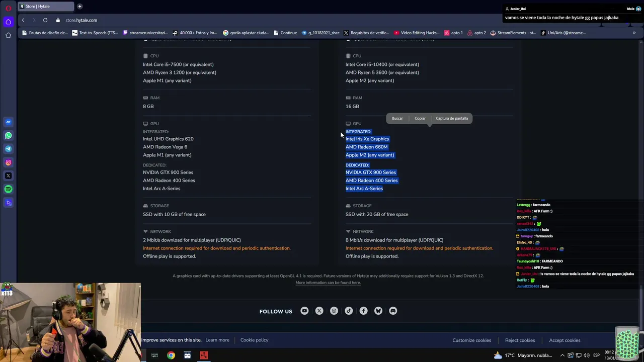The image size is (644, 362).
Task: Open X (Twitter) in the Opera sidebar
Action: [8, 176]
